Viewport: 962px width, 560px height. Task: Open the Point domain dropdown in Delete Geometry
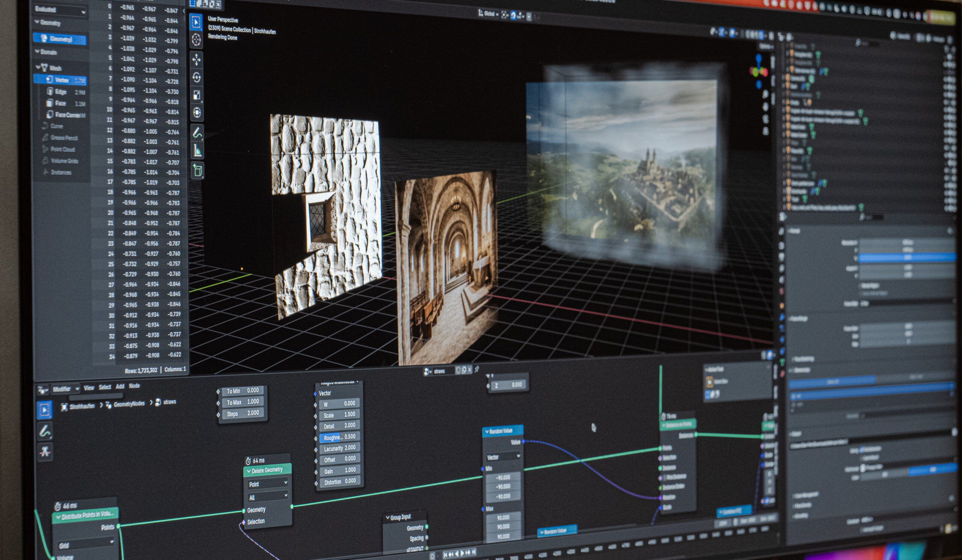[x=268, y=484]
